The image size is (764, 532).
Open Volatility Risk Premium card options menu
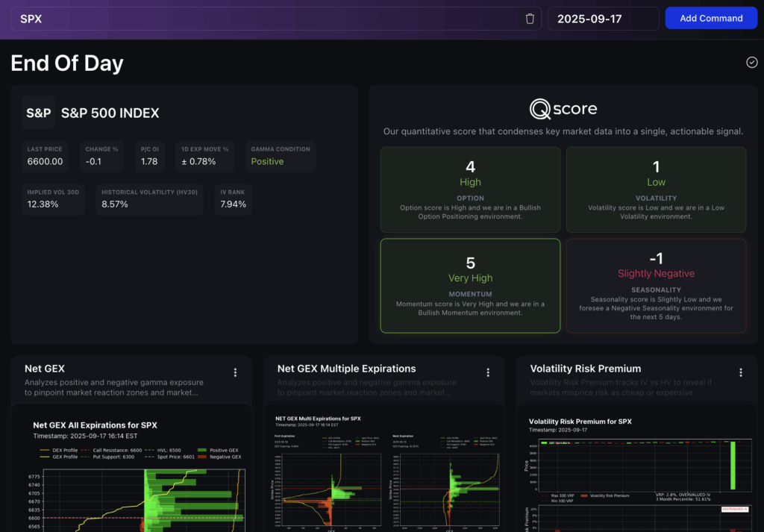coord(741,372)
